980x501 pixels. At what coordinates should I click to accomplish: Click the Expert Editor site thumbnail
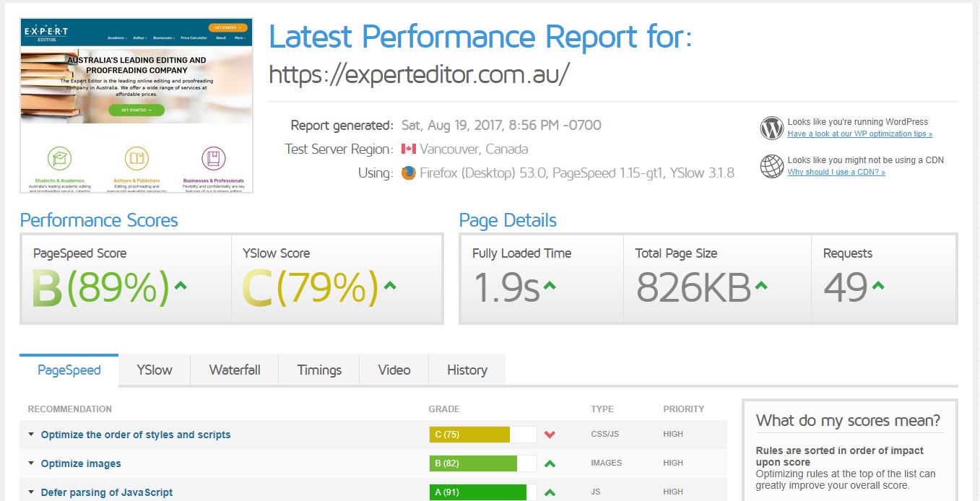tap(136, 105)
